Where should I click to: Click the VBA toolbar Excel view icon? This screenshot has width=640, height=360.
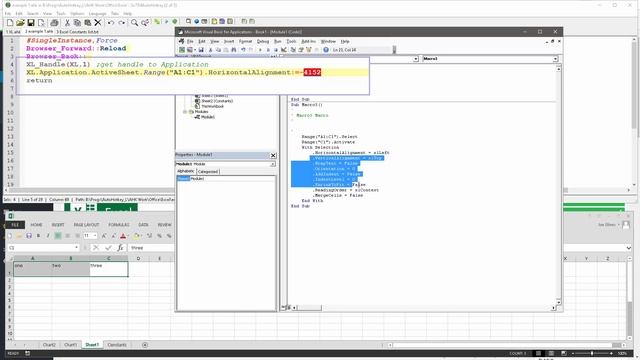(182, 50)
